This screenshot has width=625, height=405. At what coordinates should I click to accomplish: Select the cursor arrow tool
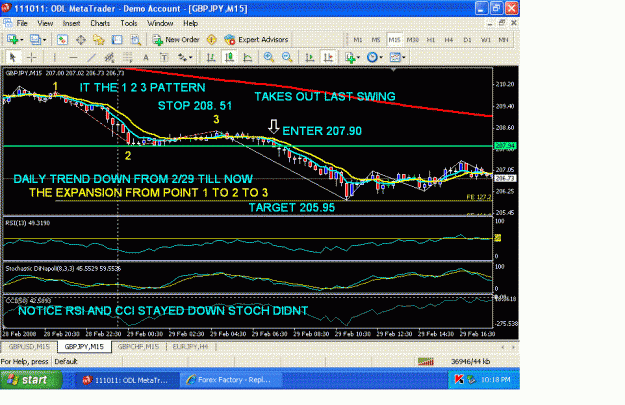(12, 57)
